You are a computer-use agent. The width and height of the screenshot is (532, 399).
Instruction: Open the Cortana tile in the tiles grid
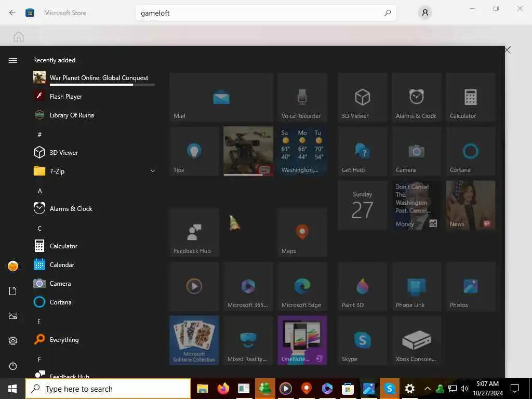tap(471, 151)
